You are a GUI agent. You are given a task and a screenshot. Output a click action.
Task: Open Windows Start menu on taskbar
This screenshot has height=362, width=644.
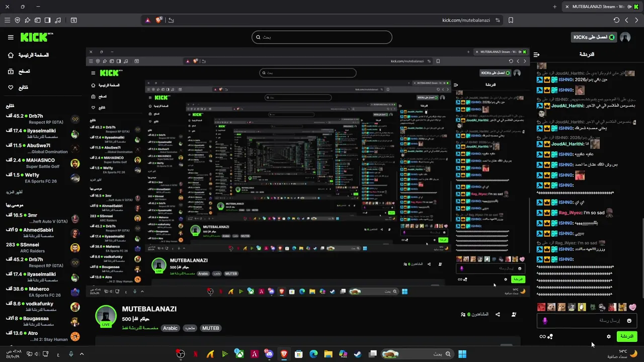462,354
